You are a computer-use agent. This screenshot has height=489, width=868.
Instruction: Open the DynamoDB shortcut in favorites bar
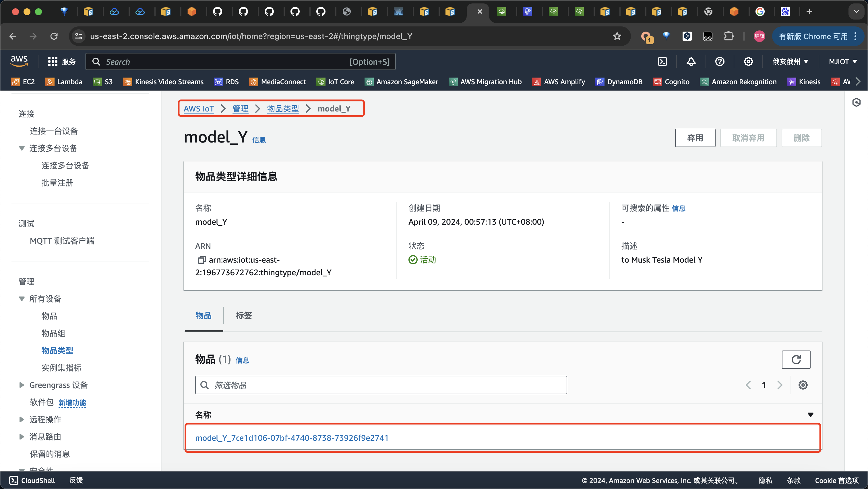click(x=619, y=82)
